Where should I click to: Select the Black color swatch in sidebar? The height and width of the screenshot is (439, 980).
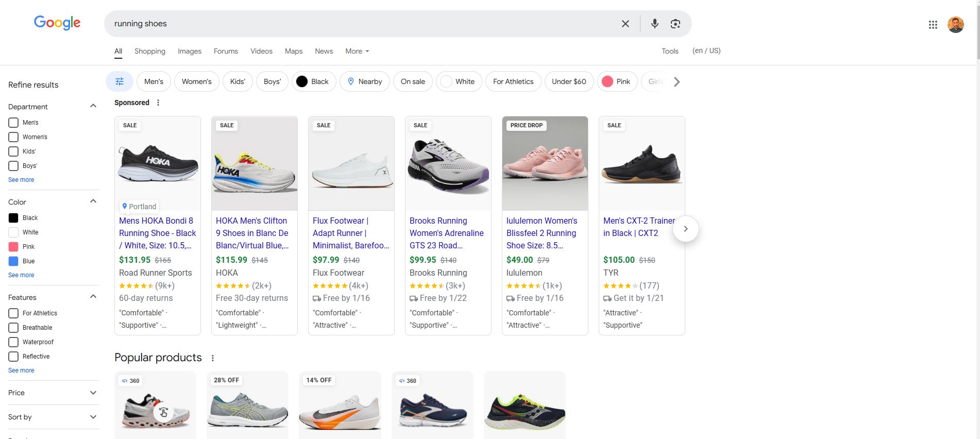tap(13, 218)
